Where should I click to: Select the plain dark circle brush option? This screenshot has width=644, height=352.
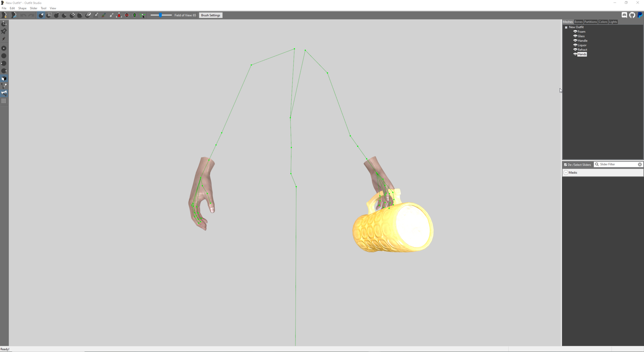4,56
